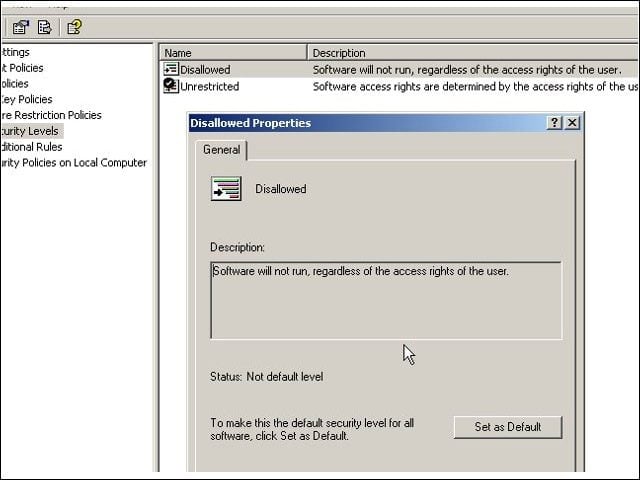Screen dimensions: 640x480
Task: Click the Set as Default button
Action: pyautogui.click(x=508, y=427)
